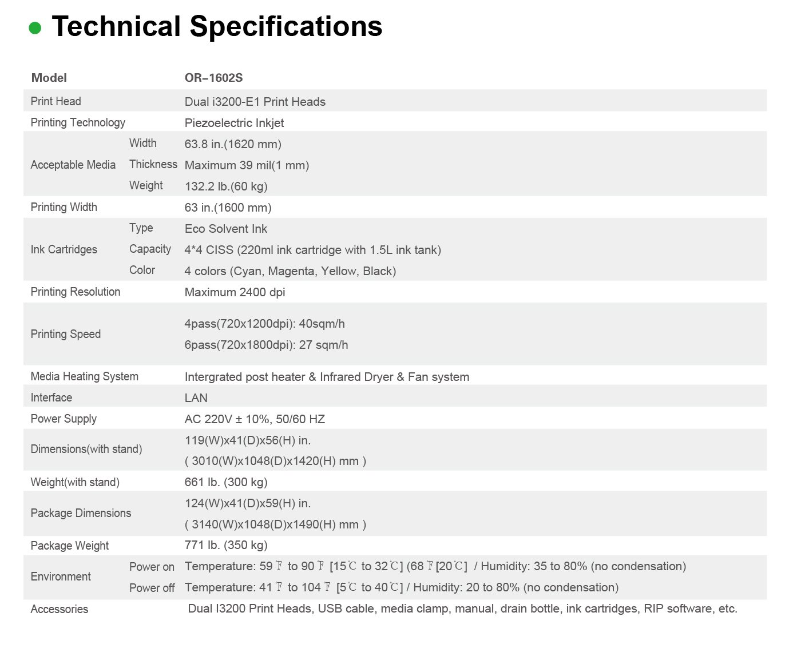Select the Eco Solvent Ink type value

pos(225,229)
